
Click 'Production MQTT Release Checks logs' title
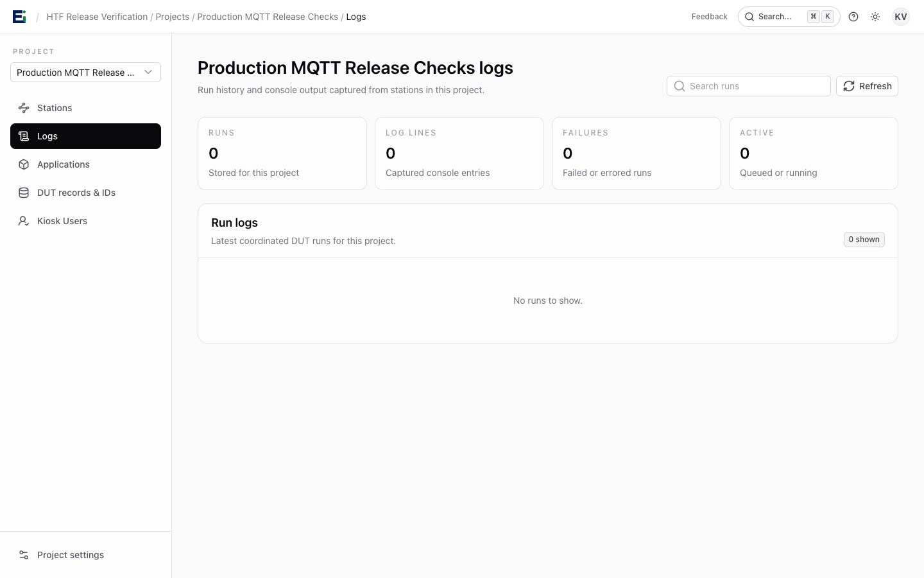(355, 68)
